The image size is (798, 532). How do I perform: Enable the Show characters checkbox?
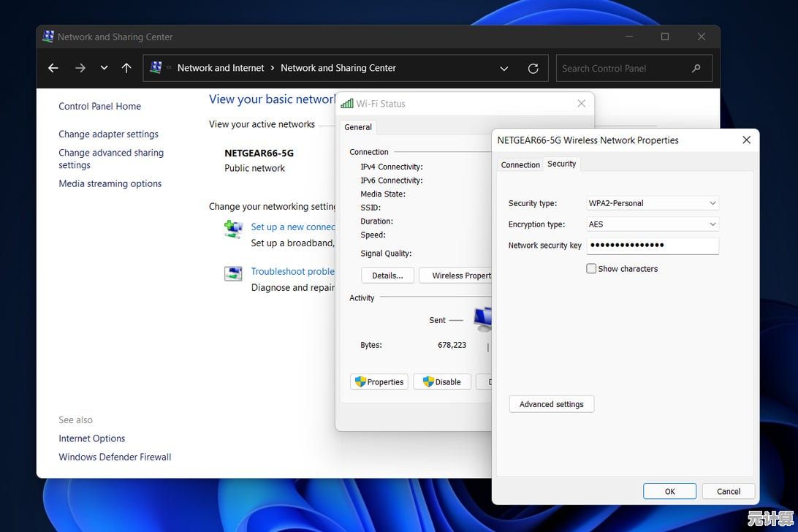[x=591, y=268]
